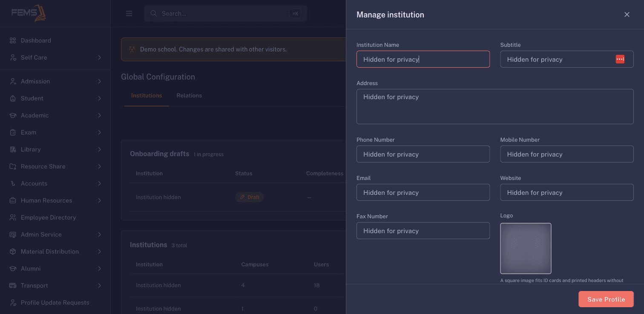
Task: Click the Subtitle input field
Action: coord(567,59)
